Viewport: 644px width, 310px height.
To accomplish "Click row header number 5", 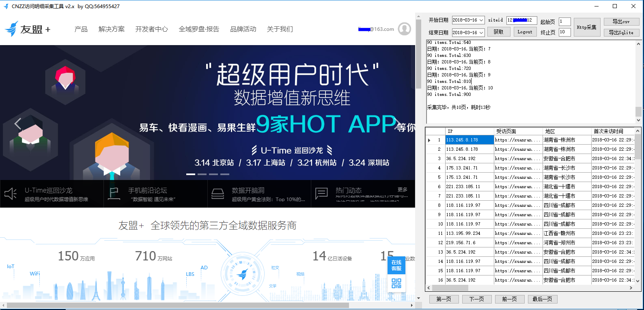I will 435,177.
